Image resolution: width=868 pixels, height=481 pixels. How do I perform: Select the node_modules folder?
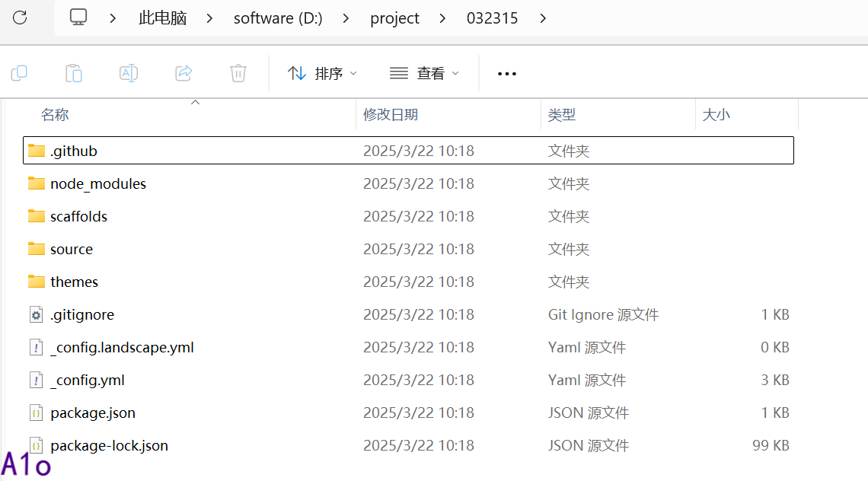tap(97, 183)
